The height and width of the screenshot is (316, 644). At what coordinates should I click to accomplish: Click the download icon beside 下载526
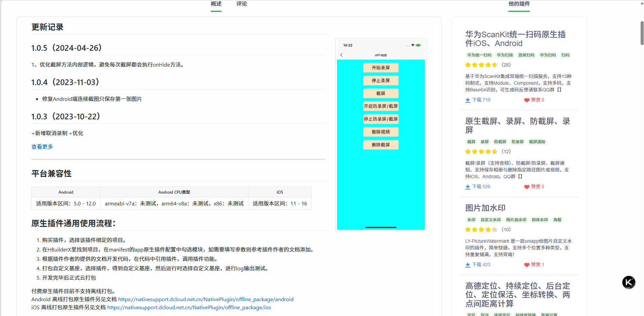coord(468,187)
